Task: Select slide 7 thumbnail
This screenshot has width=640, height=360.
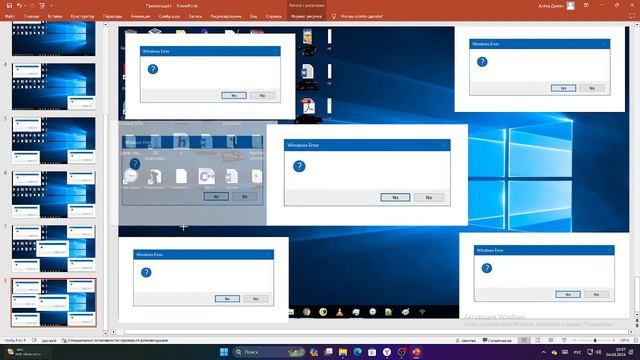Action: (53, 249)
